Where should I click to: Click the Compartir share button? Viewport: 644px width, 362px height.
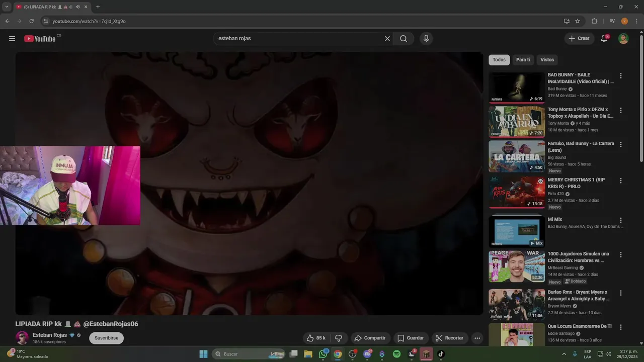click(370, 338)
